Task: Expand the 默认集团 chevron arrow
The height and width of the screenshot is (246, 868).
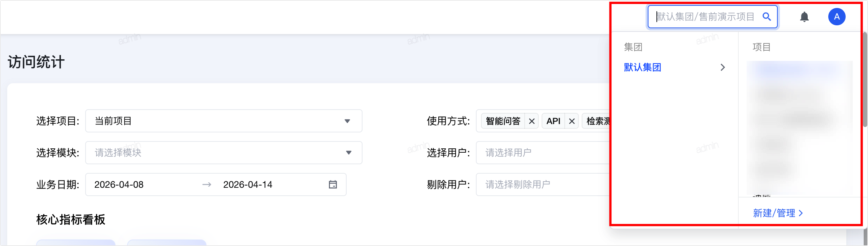Action: (x=722, y=67)
